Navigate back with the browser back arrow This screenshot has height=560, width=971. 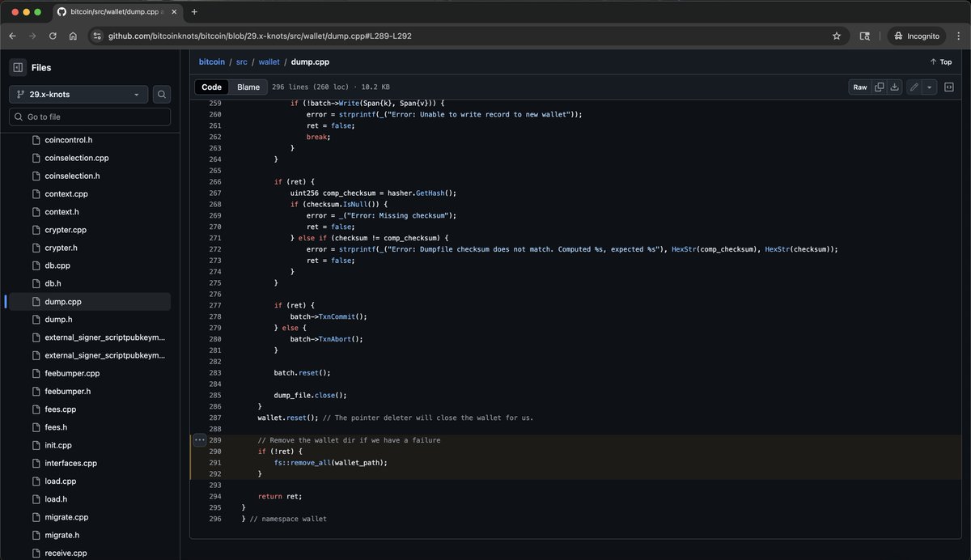(11, 36)
